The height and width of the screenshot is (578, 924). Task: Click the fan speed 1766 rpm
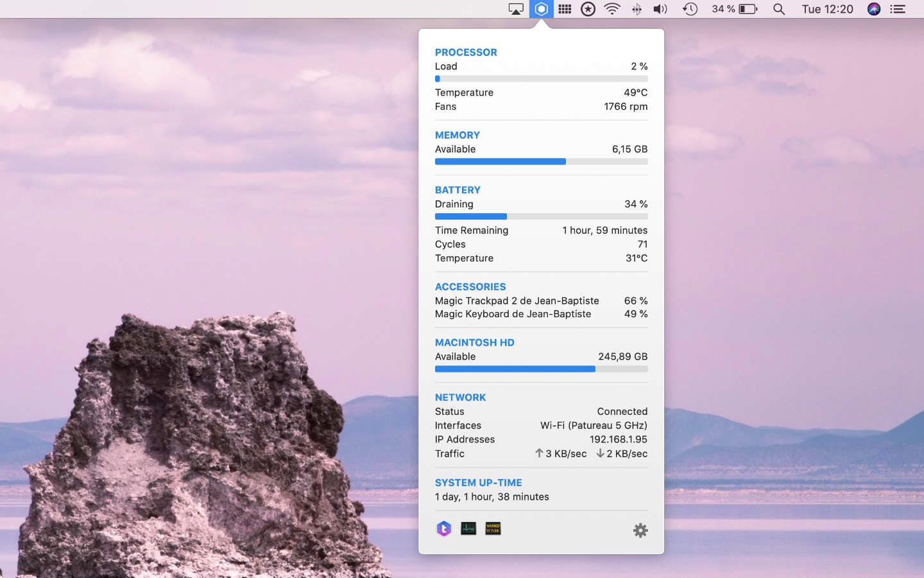coord(626,107)
